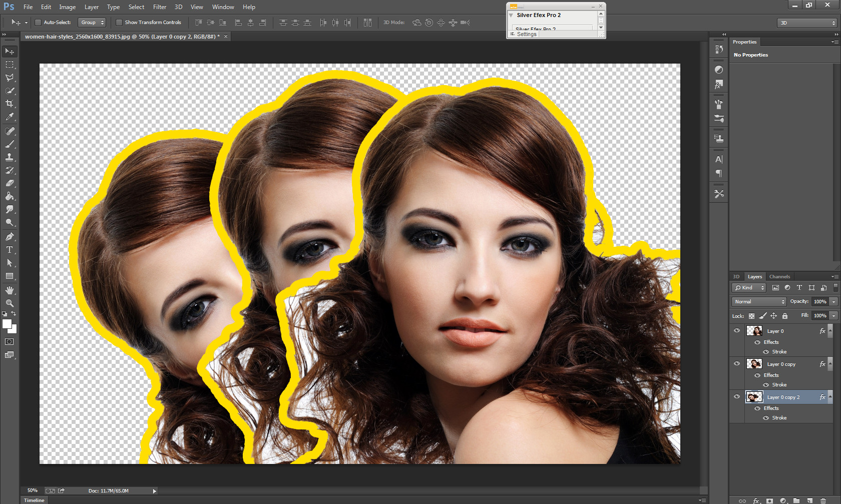Open the Properties panel options menu

(834, 42)
